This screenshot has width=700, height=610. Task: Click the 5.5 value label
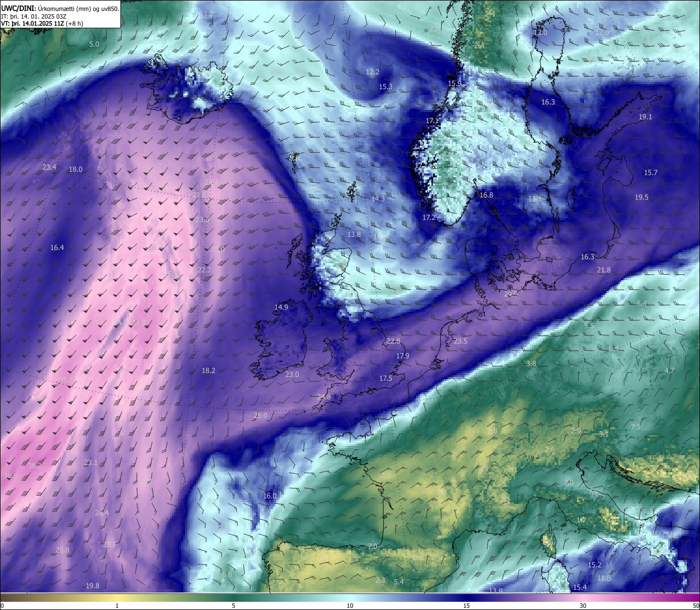(589, 326)
